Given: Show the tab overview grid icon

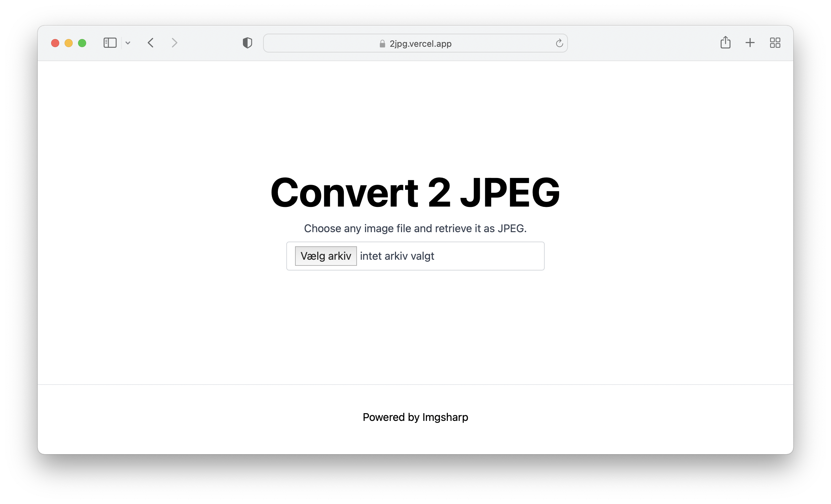Looking at the screenshot, I should (775, 43).
